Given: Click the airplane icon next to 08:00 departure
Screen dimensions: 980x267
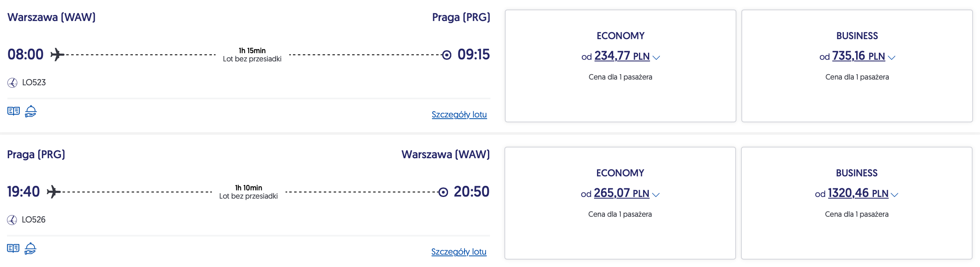Looking at the screenshot, I should coord(57,54).
